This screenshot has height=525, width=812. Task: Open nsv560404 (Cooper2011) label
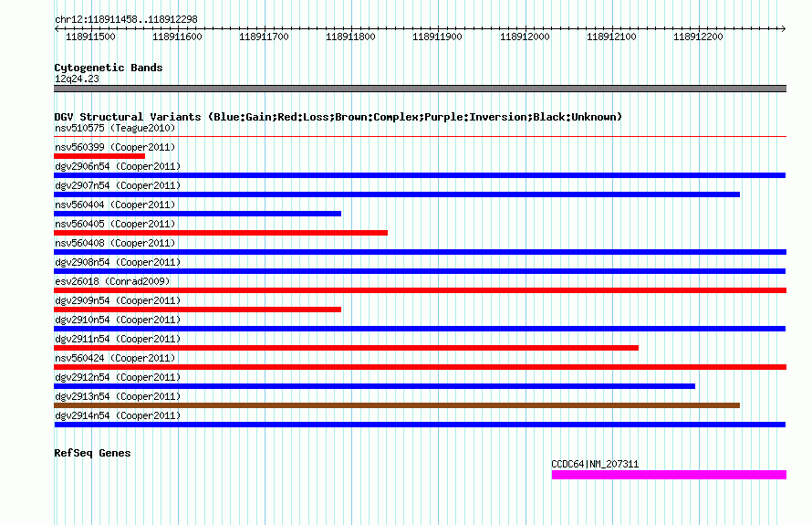click(115, 205)
